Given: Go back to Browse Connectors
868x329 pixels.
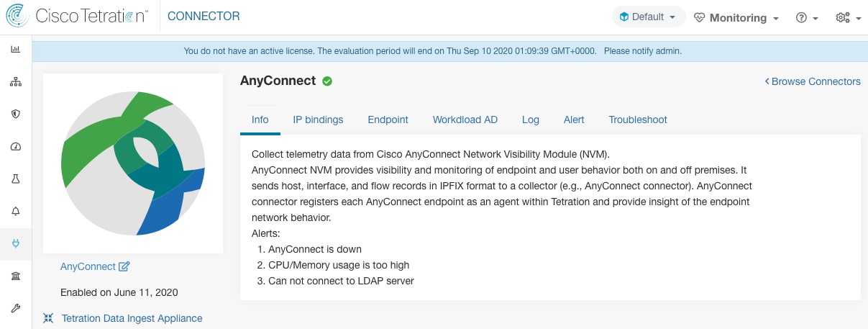Looking at the screenshot, I should (x=813, y=81).
